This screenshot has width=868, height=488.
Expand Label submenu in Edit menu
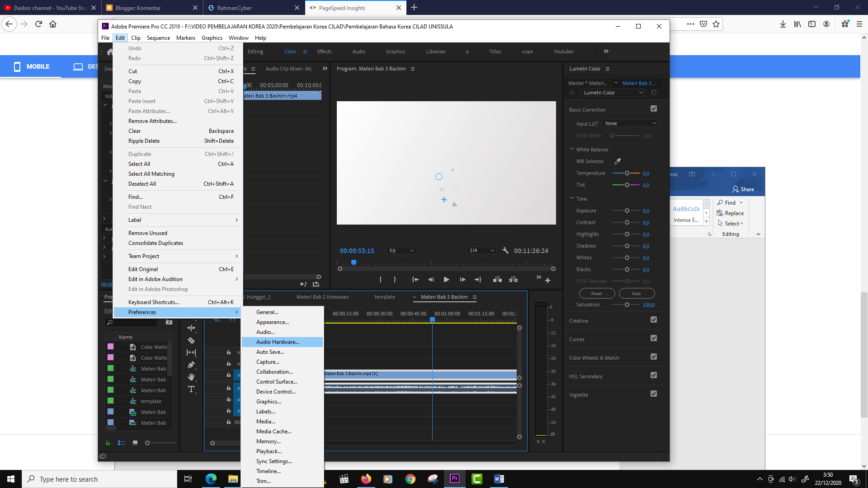(178, 220)
